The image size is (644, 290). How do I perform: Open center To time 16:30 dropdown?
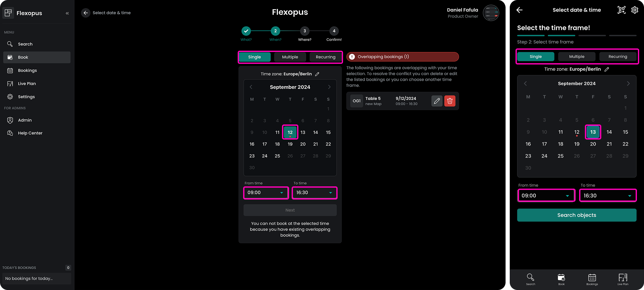pyautogui.click(x=314, y=193)
